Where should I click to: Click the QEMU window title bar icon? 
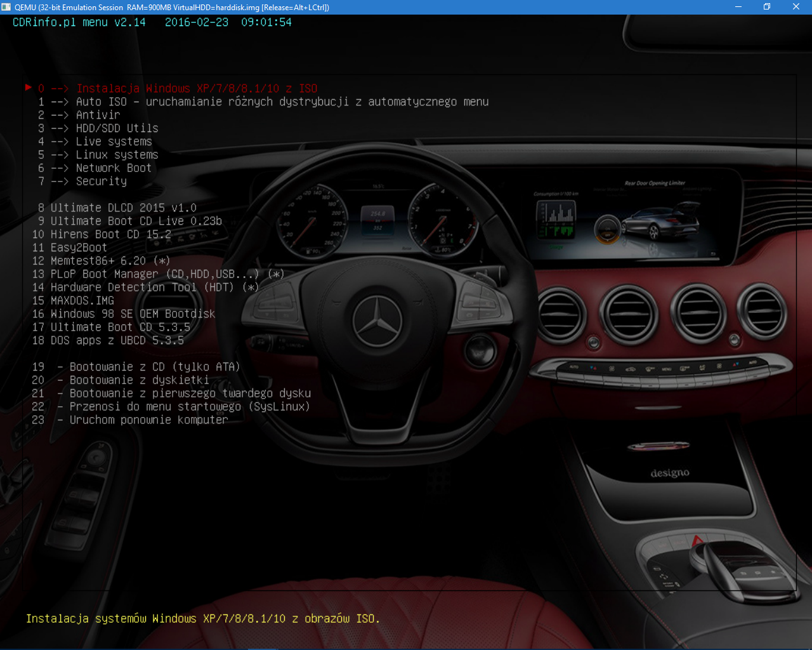[6, 7]
